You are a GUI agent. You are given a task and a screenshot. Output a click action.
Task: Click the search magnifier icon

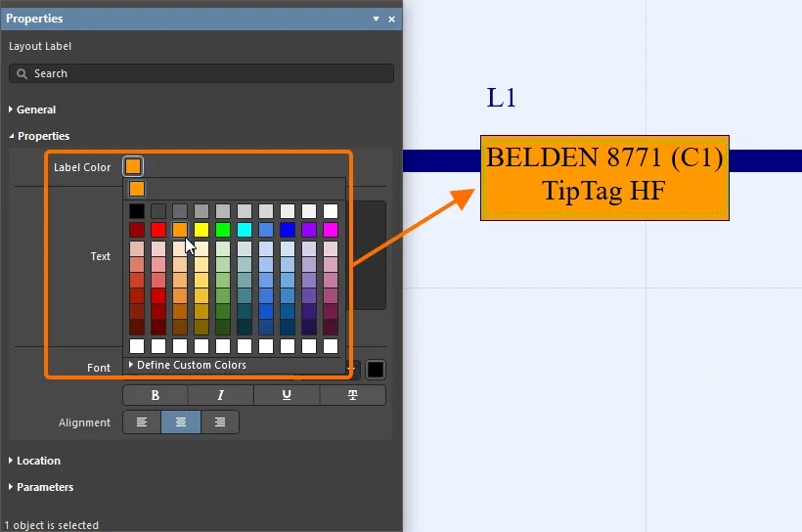22,73
